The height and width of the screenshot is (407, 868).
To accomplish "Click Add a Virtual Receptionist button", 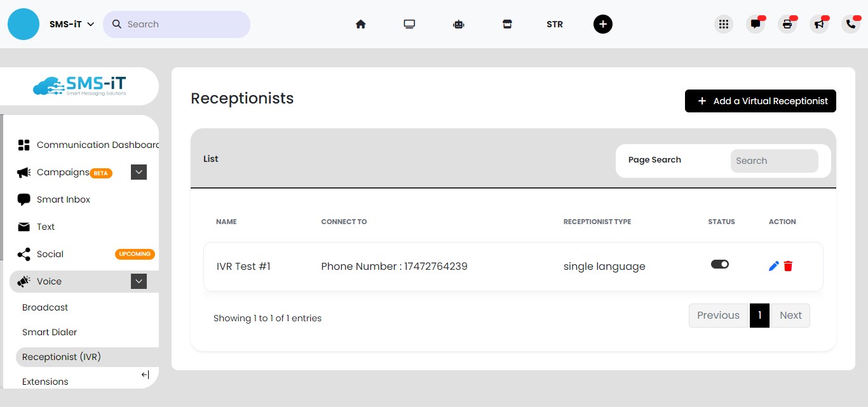I will click(760, 101).
